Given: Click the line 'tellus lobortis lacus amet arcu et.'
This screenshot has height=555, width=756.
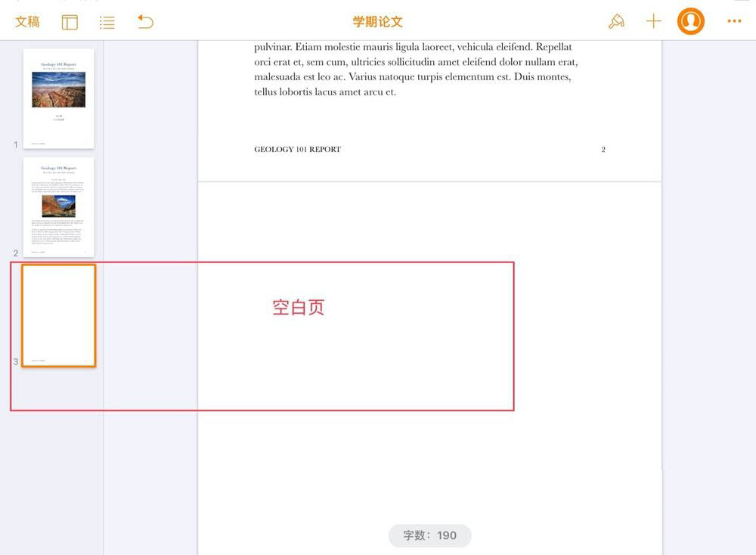Looking at the screenshot, I should [325, 91].
